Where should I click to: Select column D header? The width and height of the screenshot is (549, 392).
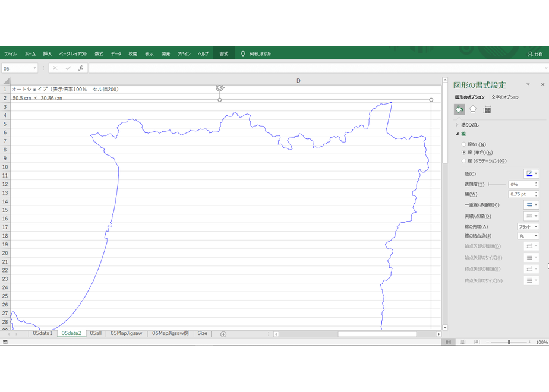click(298, 81)
